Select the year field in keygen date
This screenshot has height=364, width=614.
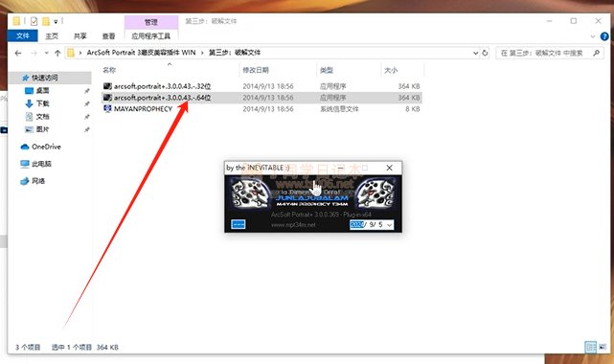tap(356, 225)
